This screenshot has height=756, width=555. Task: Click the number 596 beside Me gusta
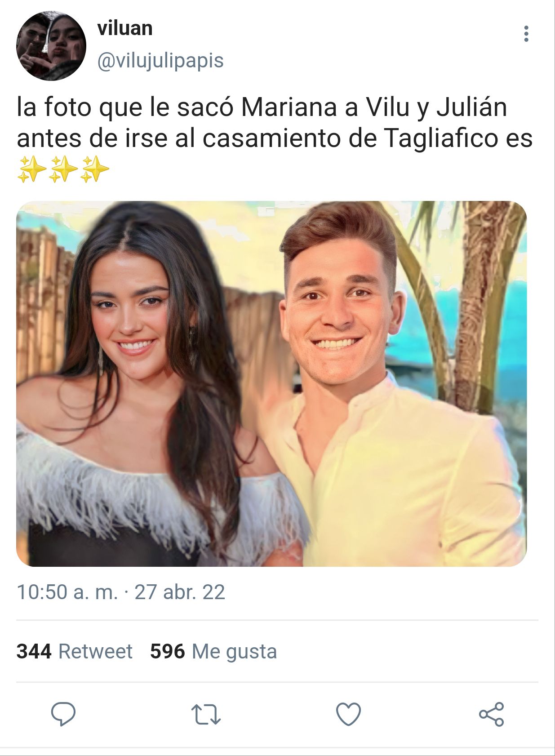[x=168, y=651]
